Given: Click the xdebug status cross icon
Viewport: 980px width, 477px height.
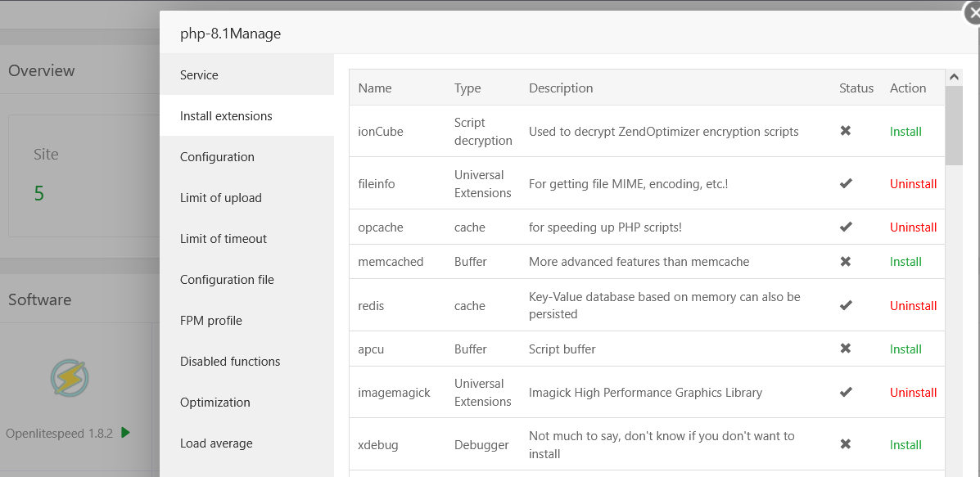Looking at the screenshot, I should tap(846, 444).
